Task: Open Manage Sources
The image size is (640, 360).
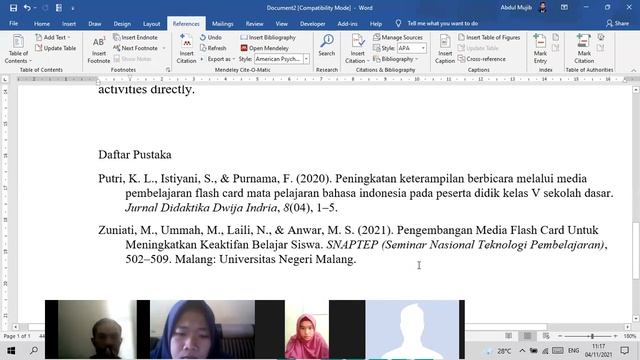Action: 398,37
